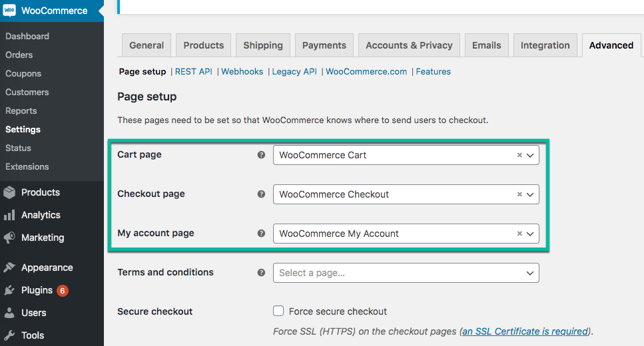Switch to the Products settings tab

[x=204, y=45]
